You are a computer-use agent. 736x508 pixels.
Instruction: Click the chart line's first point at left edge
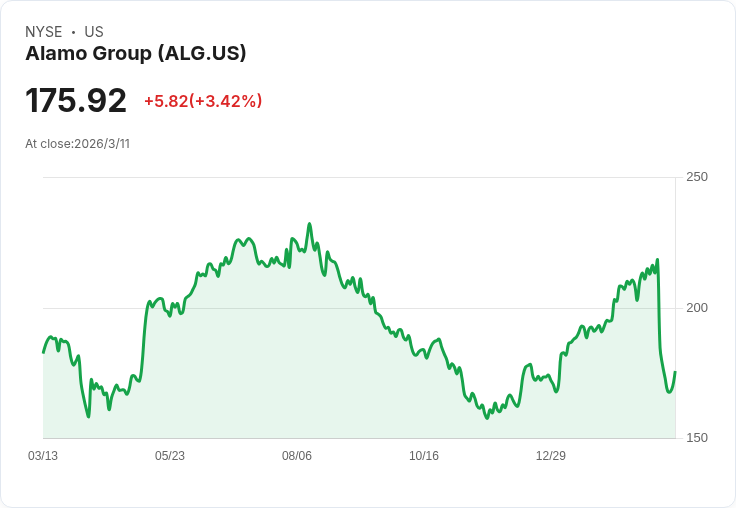click(x=43, y=352)
